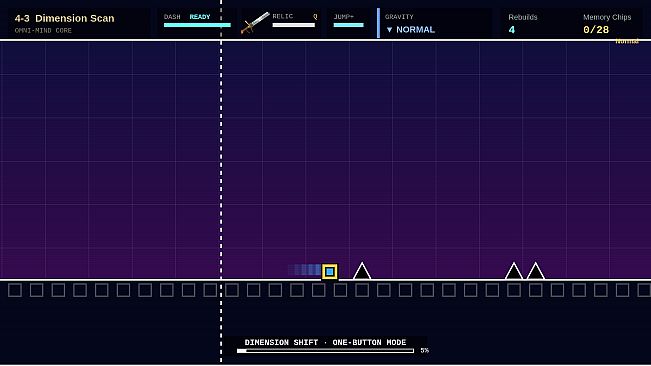
Task: Click the Jump+ meter bar
Action: (349, 25)
